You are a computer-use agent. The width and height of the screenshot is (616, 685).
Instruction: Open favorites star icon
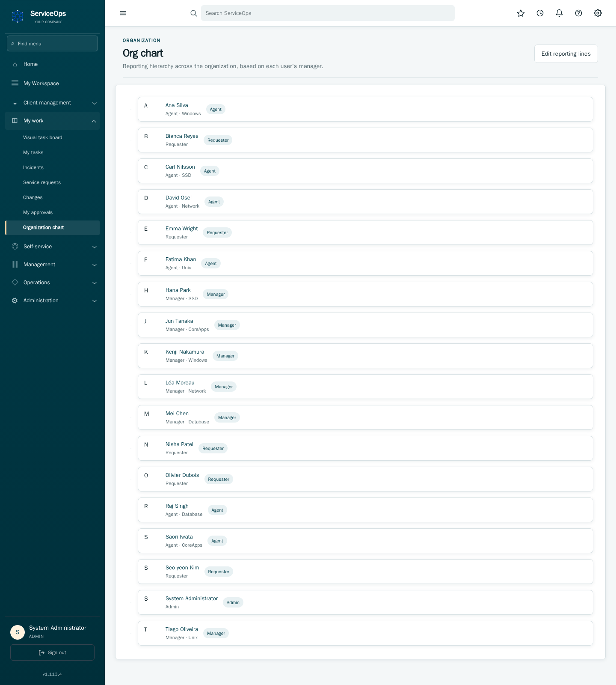click(x=521, y=13)
